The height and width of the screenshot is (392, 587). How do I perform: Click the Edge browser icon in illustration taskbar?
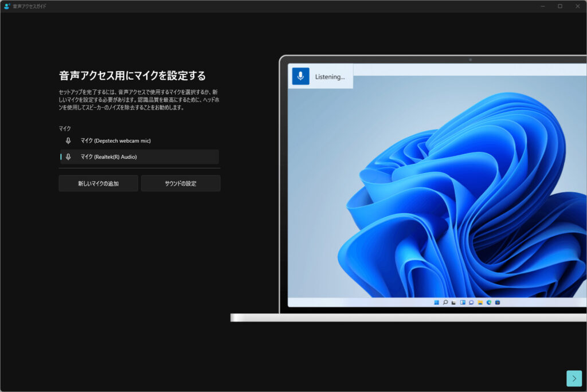[488, 302]
